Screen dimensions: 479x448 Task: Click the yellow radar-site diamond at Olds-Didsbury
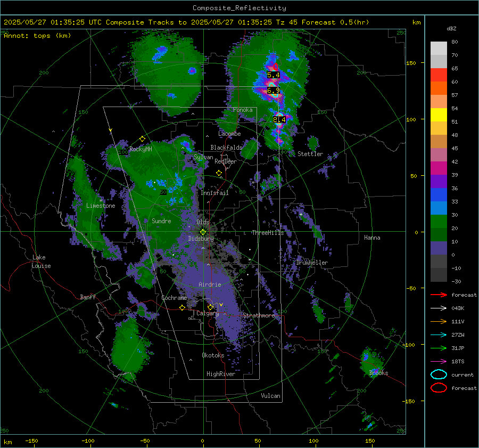(203, 232)
